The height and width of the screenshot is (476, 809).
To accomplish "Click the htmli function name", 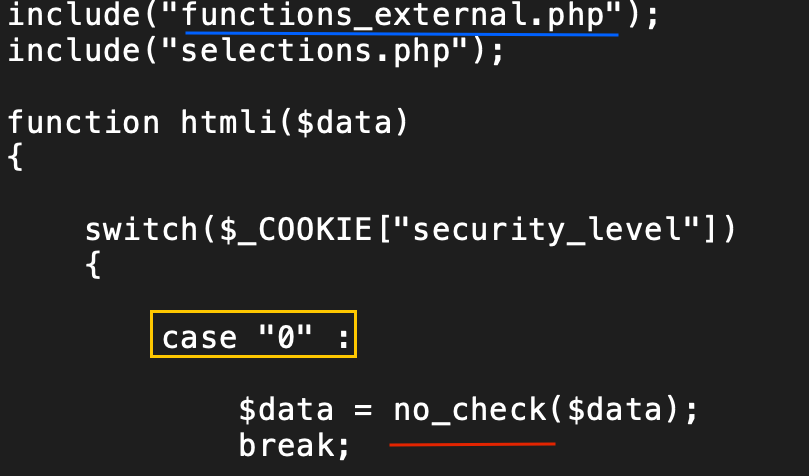I will pos(229,122).
